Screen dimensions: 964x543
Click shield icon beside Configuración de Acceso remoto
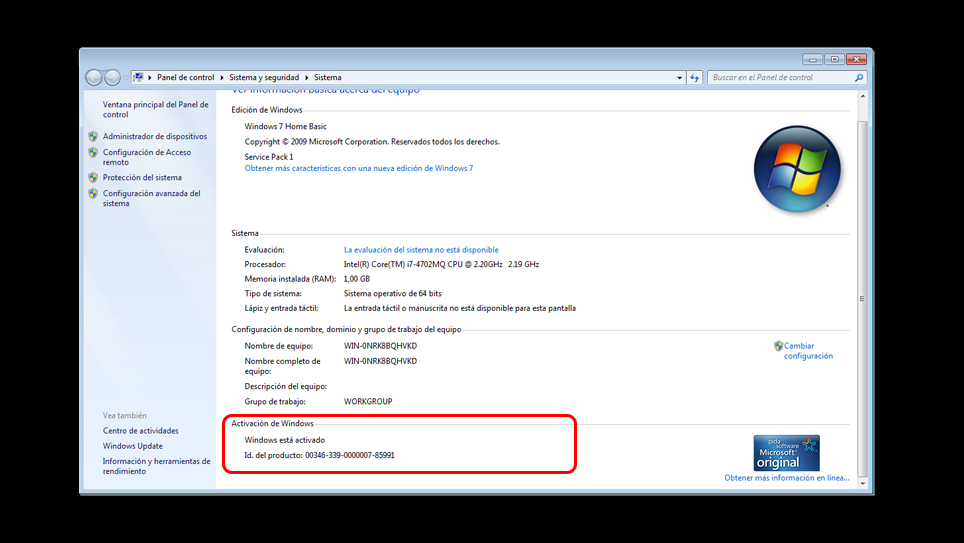point(93,153)
